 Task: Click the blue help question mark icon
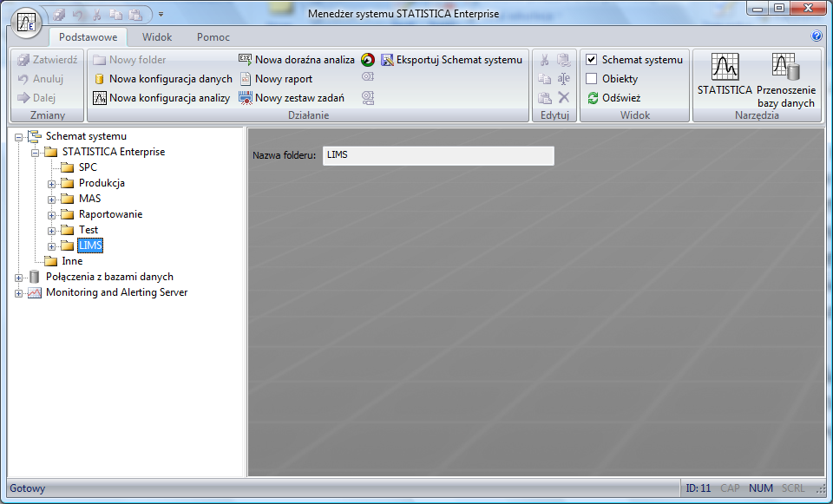[x=817, y=36]
